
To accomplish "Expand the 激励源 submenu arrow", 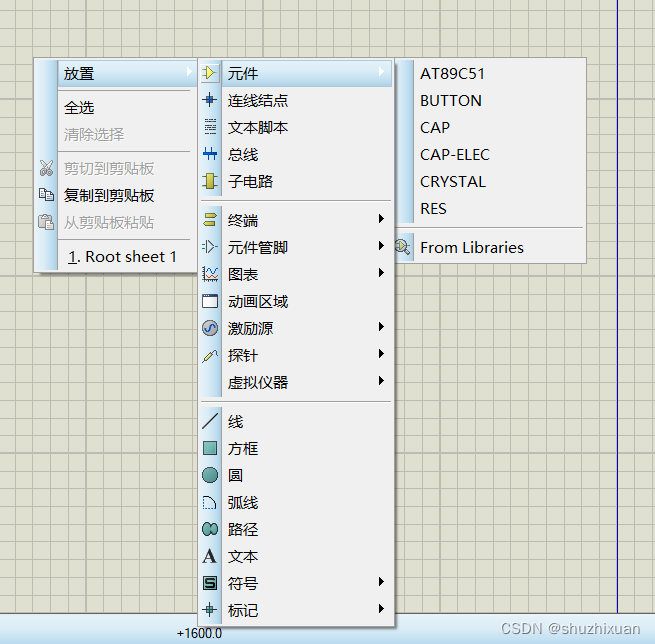I will [x=381, y=327].
